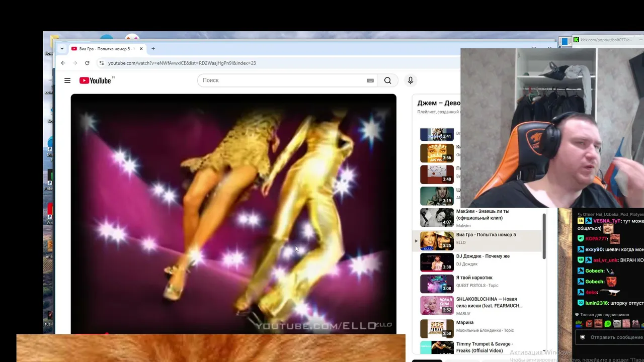Click the KOPA777 username in chat
644x362 pixels.
[x=597, y=239]
